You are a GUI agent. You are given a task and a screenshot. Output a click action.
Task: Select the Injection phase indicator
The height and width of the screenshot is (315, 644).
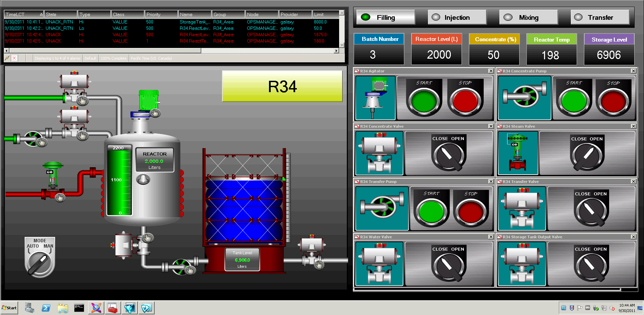(457, 17)
